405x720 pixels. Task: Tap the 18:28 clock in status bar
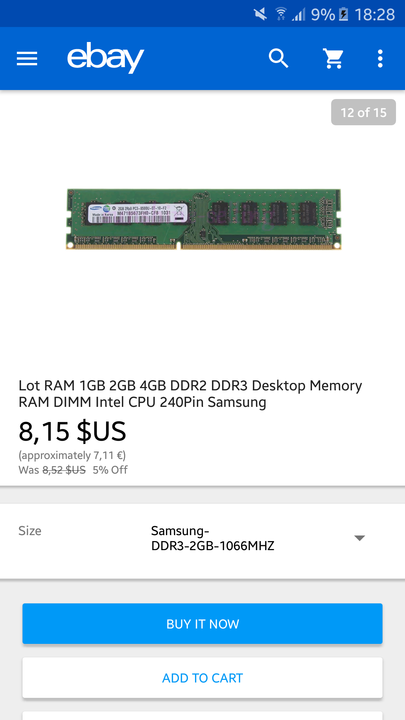375,15
